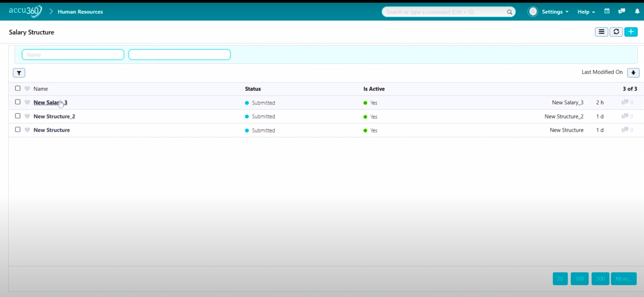Open the Help dropdown menu

pos(586,12)
